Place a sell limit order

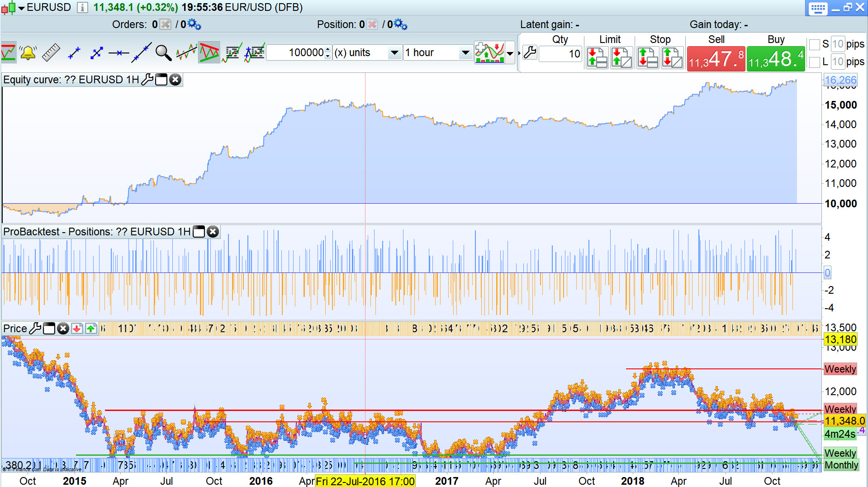coord(597,58)
